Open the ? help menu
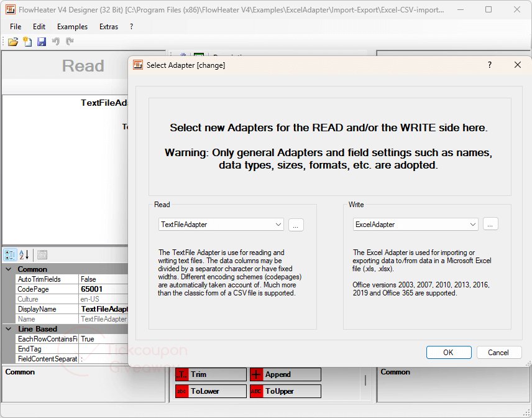This screenshot has height=418, width=532. (x=131, y=27)
